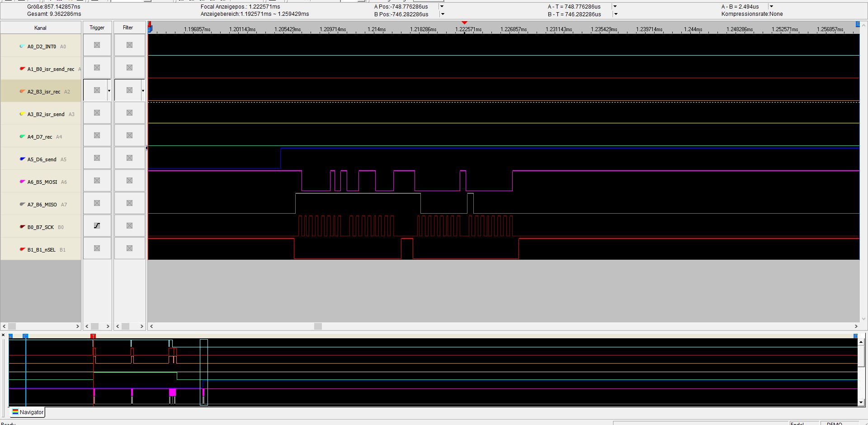Toggle filter for A3_B2_isr_send channel

click(129, 113)
